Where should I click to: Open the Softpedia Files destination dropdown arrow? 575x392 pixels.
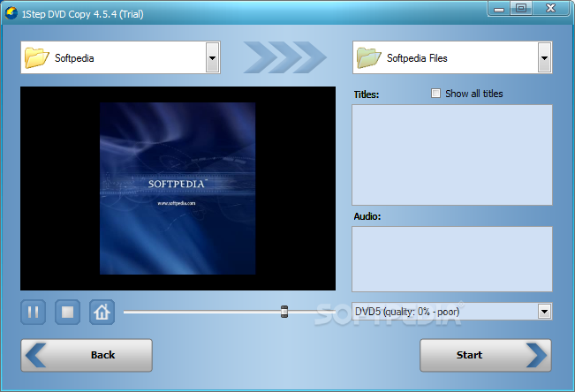(545, 57)
